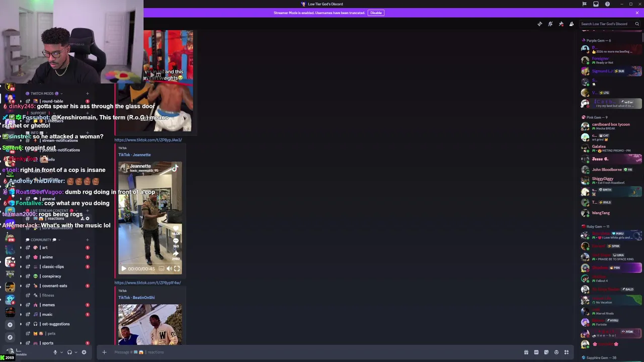Open the emoji picker icon

pyautogui.click(x=556, y=352)
